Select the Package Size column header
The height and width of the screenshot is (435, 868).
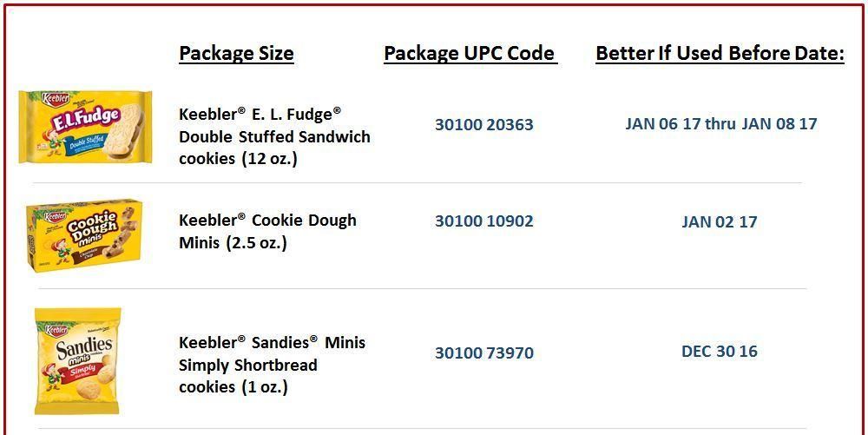236,54
